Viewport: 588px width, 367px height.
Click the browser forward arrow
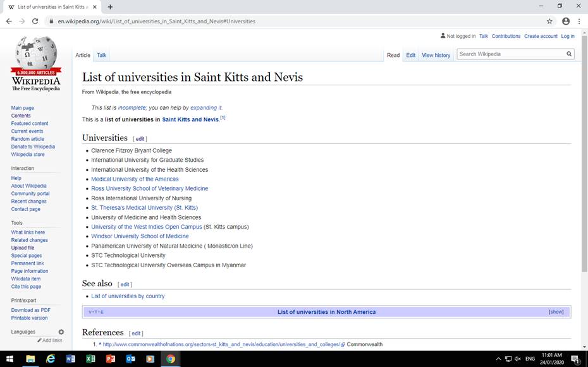22,21
